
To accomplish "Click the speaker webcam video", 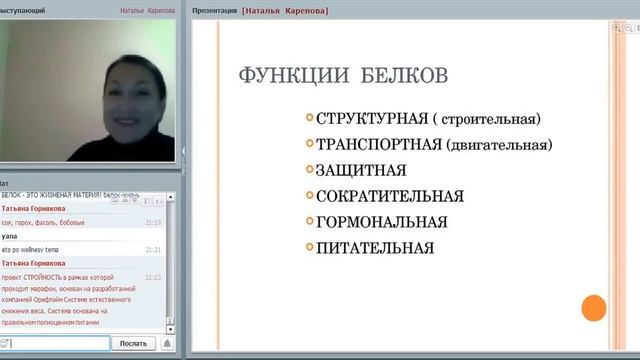I will [x=87, y=90].
